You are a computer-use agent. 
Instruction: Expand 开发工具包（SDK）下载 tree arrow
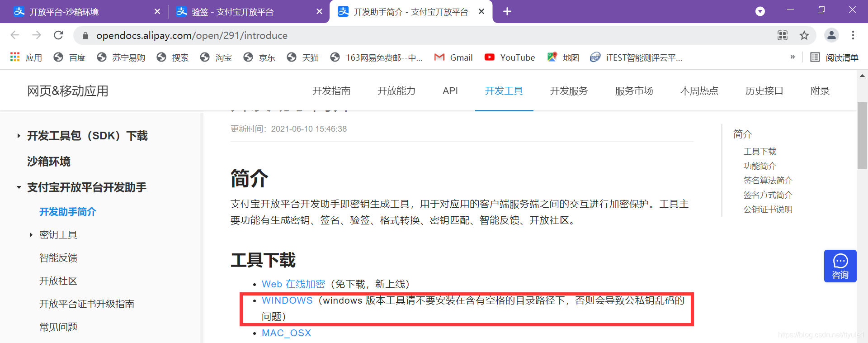19,136
